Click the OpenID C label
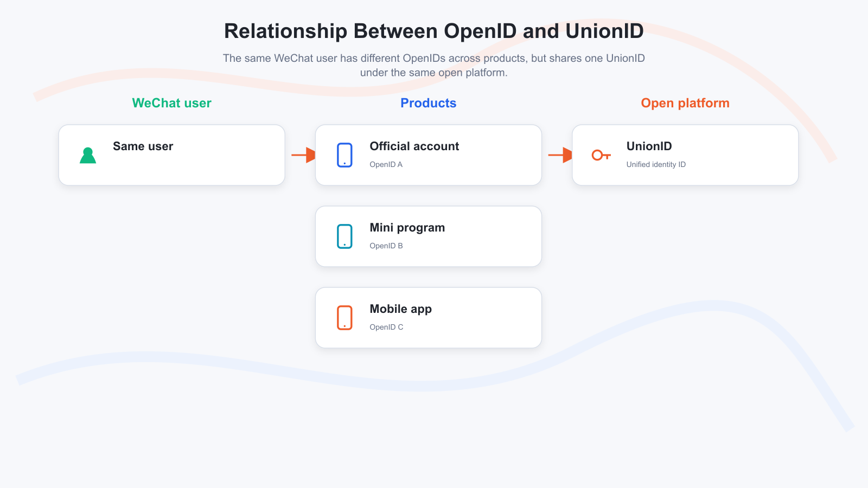Viewport: 868px width, 488px height. coord(387,327)
